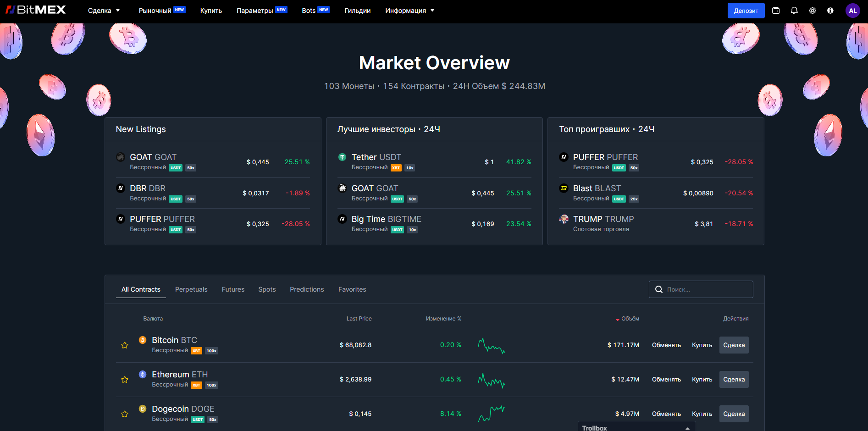
Task: Switch to Spots tab
Action: 267,289
